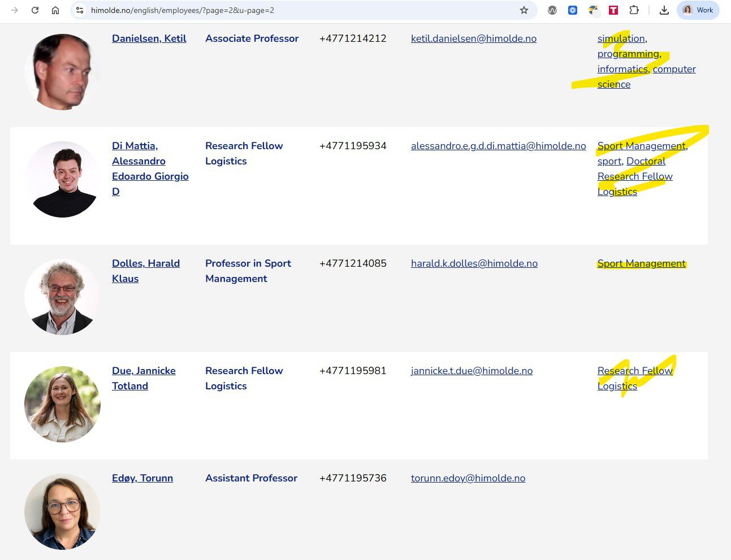Open Research Fellow Logistics tag in Due row
The image size is (731, 560).
pos(635,378)
